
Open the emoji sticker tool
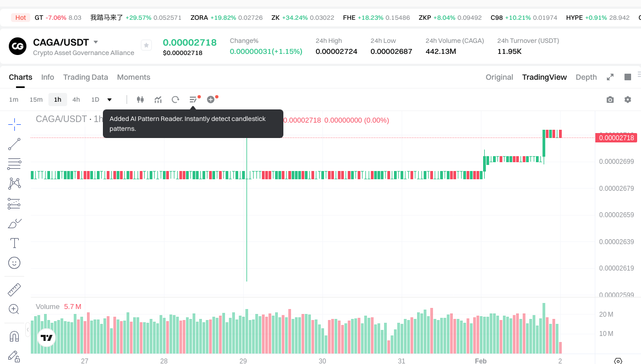pyautogui.click(x=14, y=263)
